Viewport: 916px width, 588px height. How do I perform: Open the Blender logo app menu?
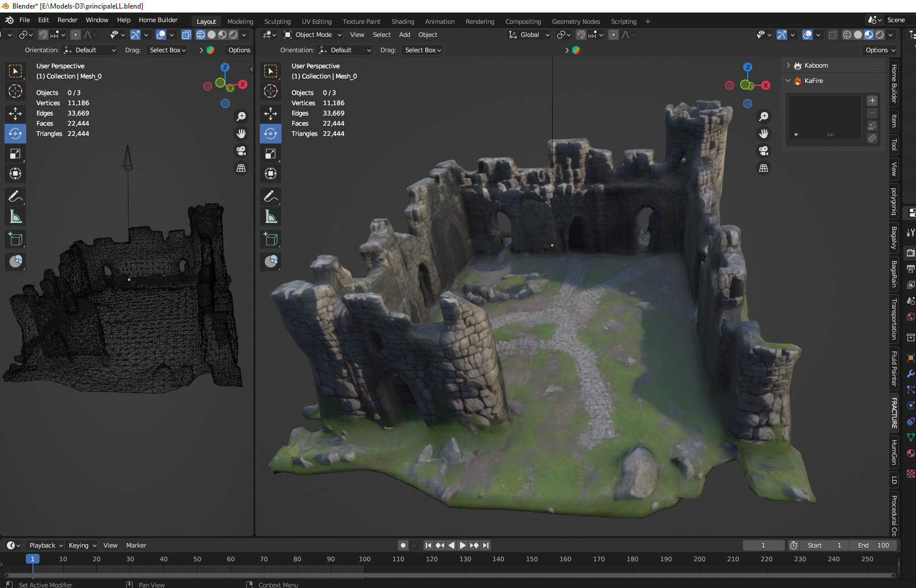pos(9,20)
